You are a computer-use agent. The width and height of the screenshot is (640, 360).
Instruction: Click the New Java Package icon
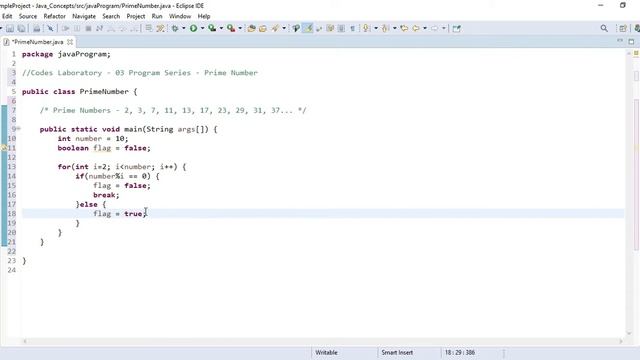tap(251, 28)
